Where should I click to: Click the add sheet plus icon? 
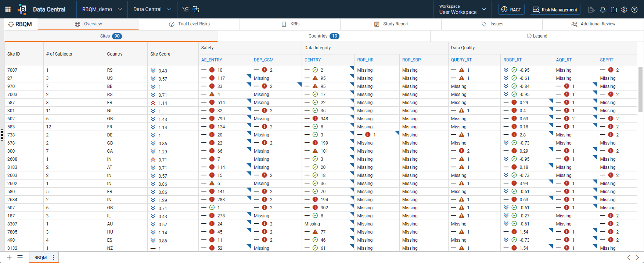pyautogui.click(x=9, y=257)
